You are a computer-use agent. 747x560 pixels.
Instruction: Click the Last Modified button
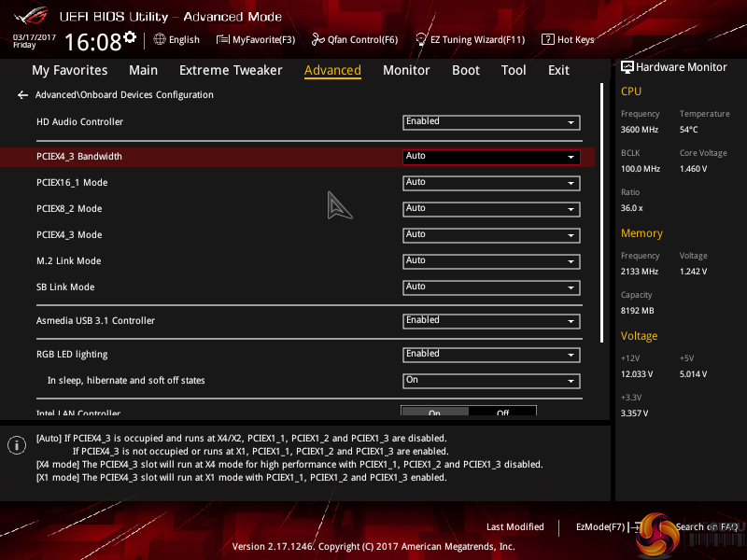tap(514, 527)
